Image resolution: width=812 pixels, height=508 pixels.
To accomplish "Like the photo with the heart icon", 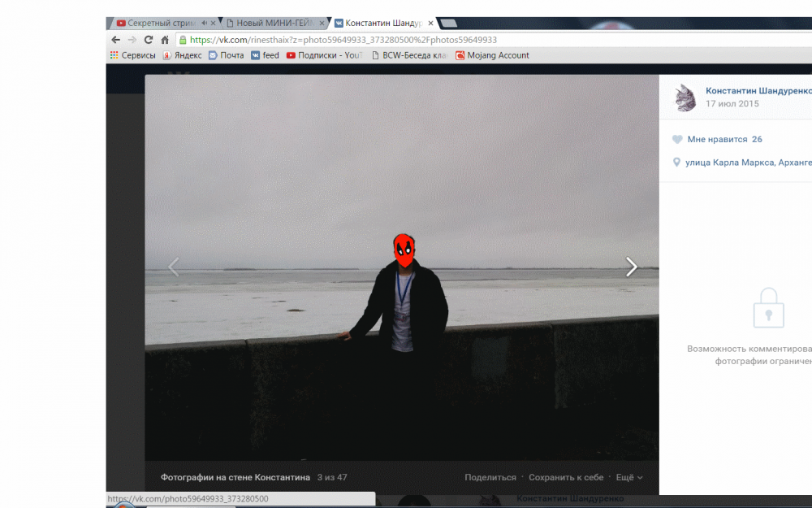I will 677,140.
